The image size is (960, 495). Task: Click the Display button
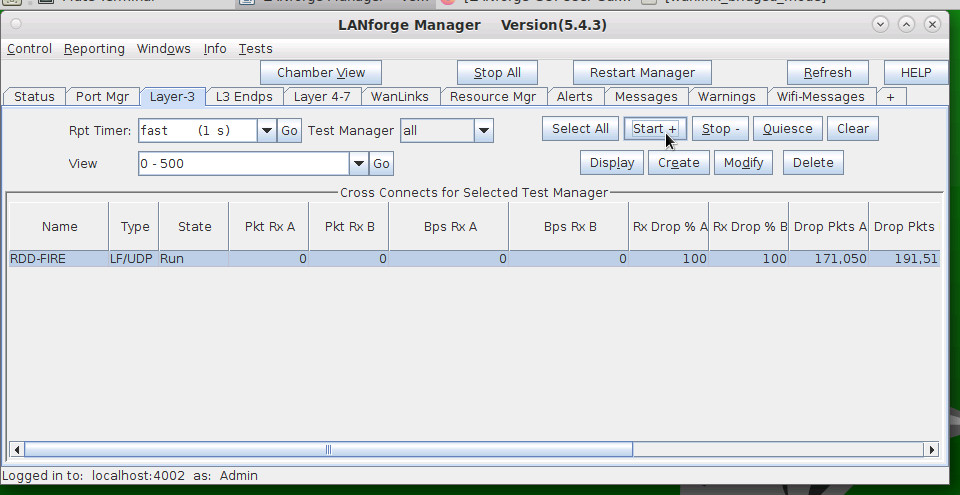pyautogui.click(x=612, y=162)
